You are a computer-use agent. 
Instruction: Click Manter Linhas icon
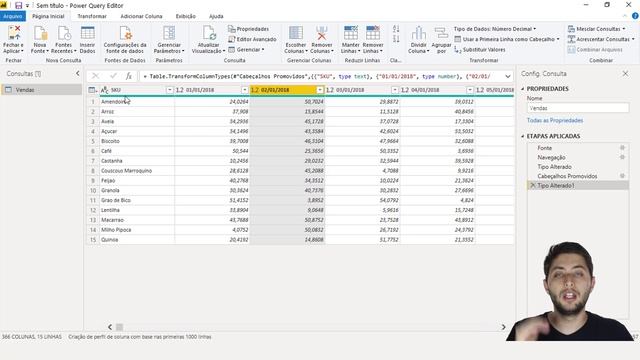tap(351, 33)
